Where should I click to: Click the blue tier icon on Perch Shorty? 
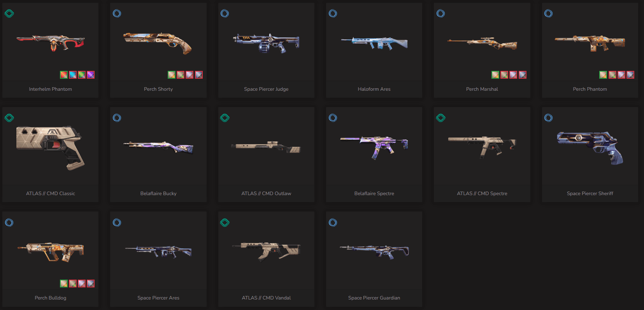[x=117, y=14]
